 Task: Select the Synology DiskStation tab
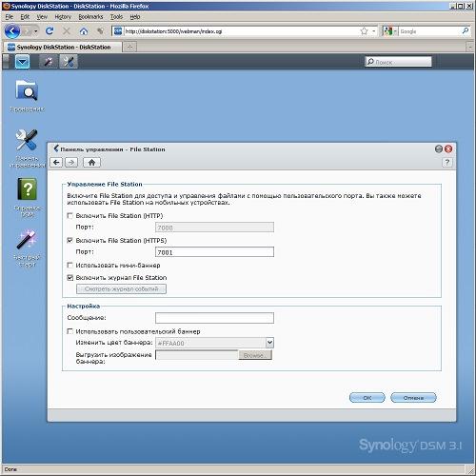coord(62,47)
